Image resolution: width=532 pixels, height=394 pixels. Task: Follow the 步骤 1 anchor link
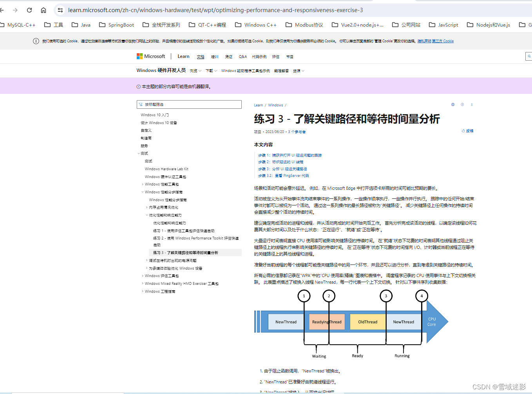pos(289,155)
